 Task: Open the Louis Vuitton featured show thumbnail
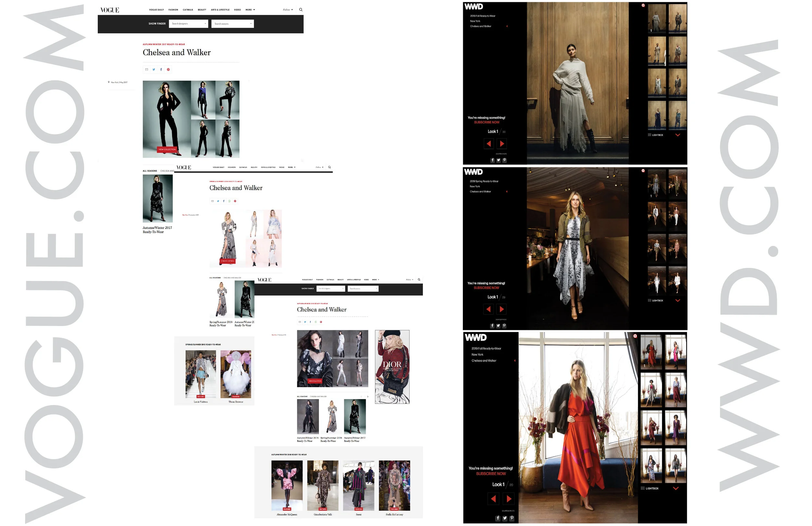click(201, 374)
